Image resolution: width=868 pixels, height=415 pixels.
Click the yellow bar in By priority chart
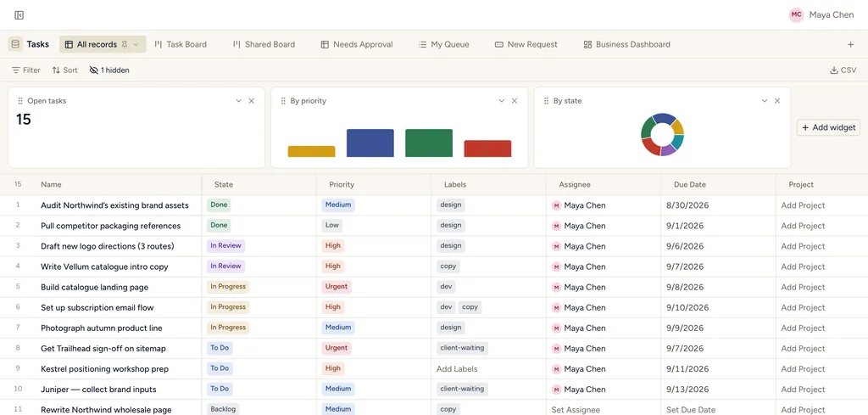click(x=312, y=151)
